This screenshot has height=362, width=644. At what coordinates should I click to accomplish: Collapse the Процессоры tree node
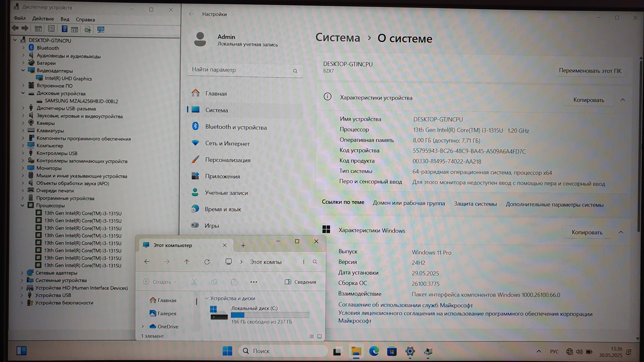click(23, 205)
